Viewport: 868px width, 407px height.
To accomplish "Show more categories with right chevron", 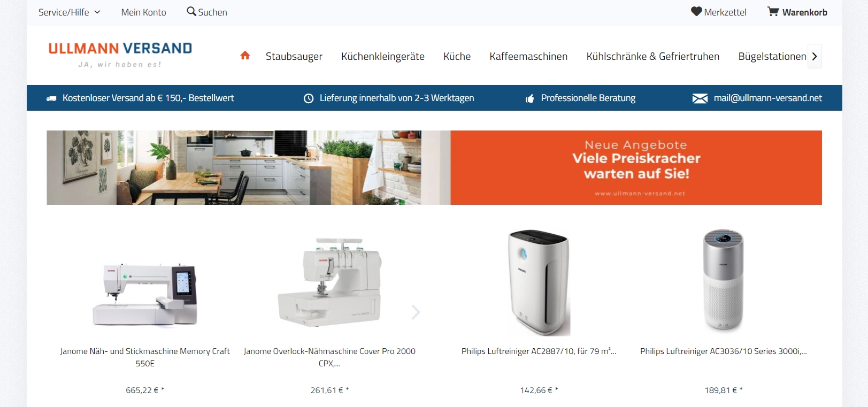I will (x=815, y=56).
